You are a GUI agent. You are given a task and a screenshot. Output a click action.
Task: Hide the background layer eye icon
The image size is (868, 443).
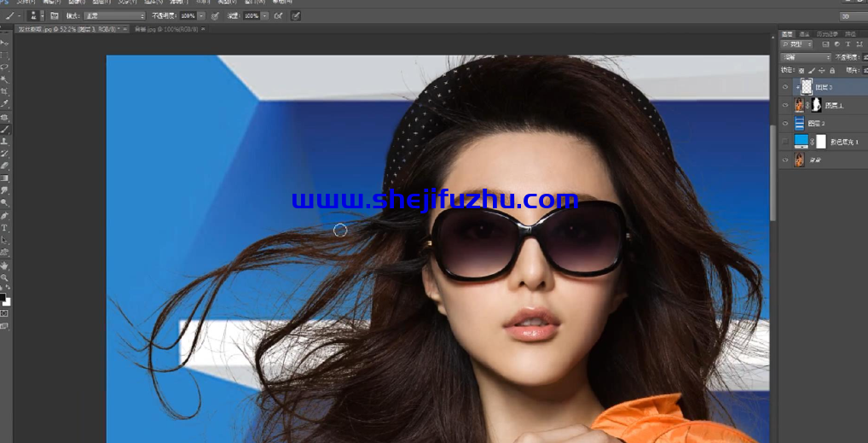(785, 160)
